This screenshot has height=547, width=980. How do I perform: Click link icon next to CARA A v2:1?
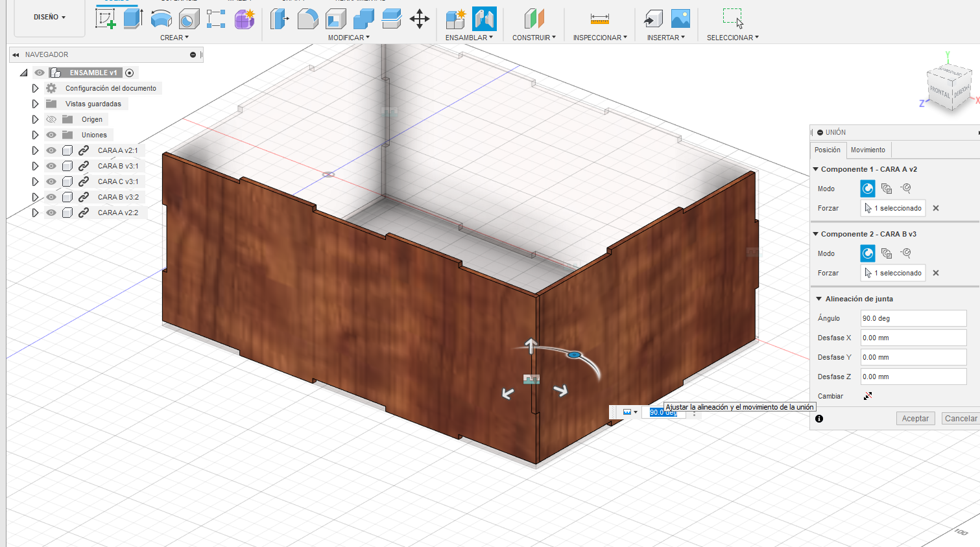[84, 150]
